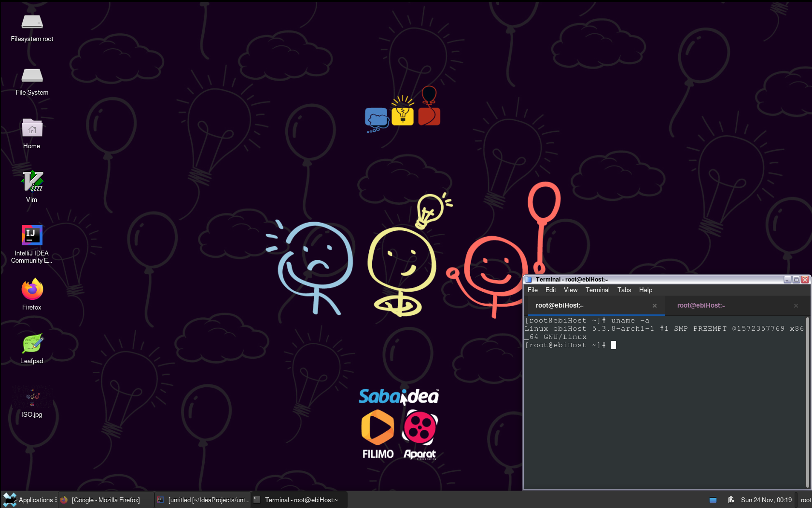Close the terminal window
Viewport: 812px width, 508px height.
coord(805,280)
